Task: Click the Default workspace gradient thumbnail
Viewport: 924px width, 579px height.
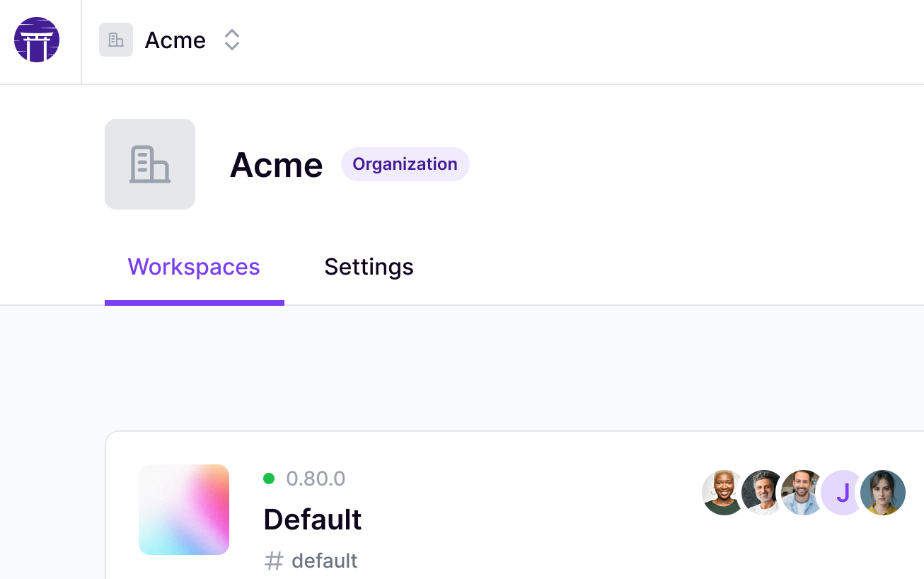Action: pyautogui.click(x=184, y=510)
